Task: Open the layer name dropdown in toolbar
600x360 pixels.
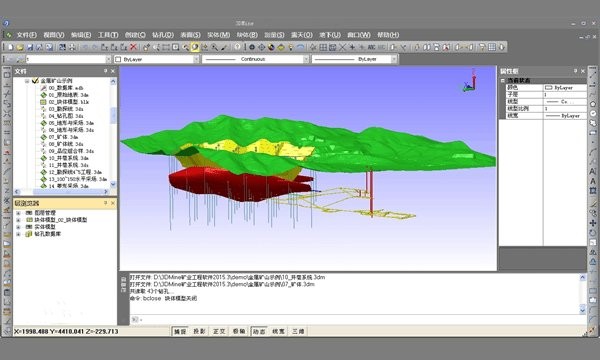Action: pyautogui.click(x=108, y=59)
